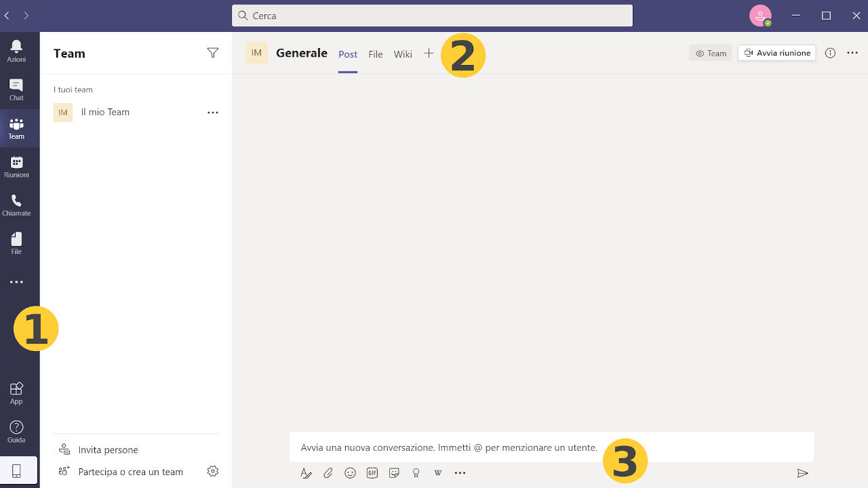Open the Azioni activity feed
The height and width of the screenshot is (488, 868).
coord(16,51)
